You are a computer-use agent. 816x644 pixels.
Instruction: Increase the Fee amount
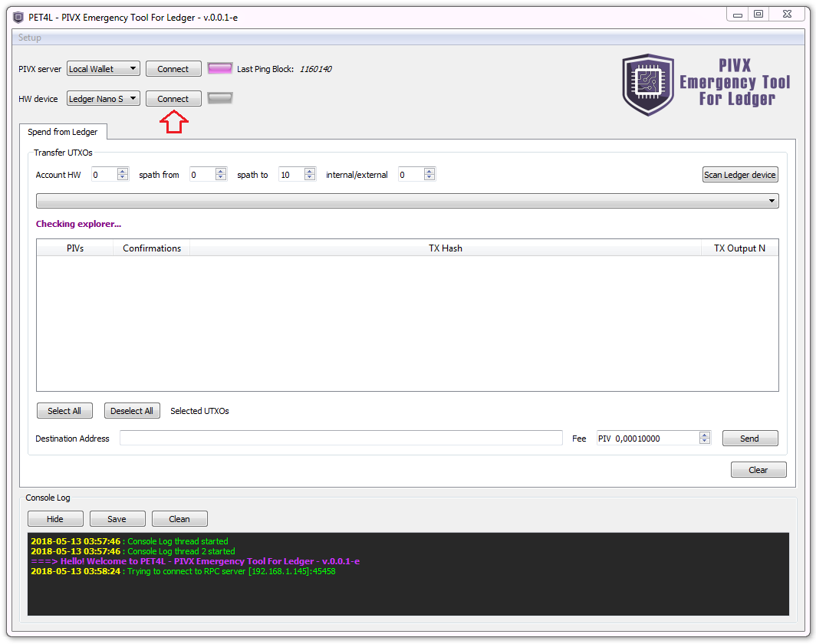click(705, 435)
